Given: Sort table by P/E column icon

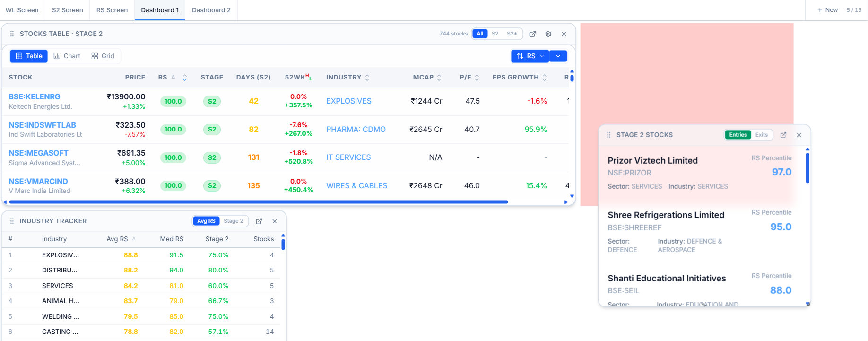Looking at the screenshot, I should pos(477,78).
